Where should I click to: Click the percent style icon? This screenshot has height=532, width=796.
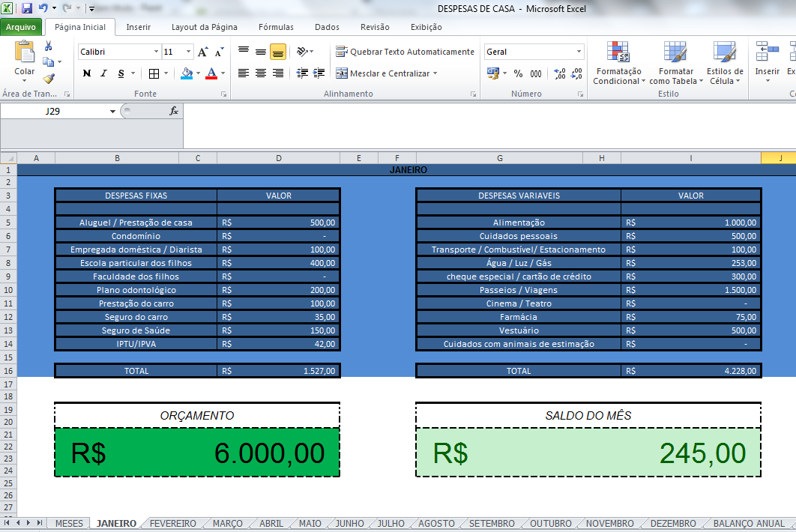pyautogui.click(x=518, y=73)
